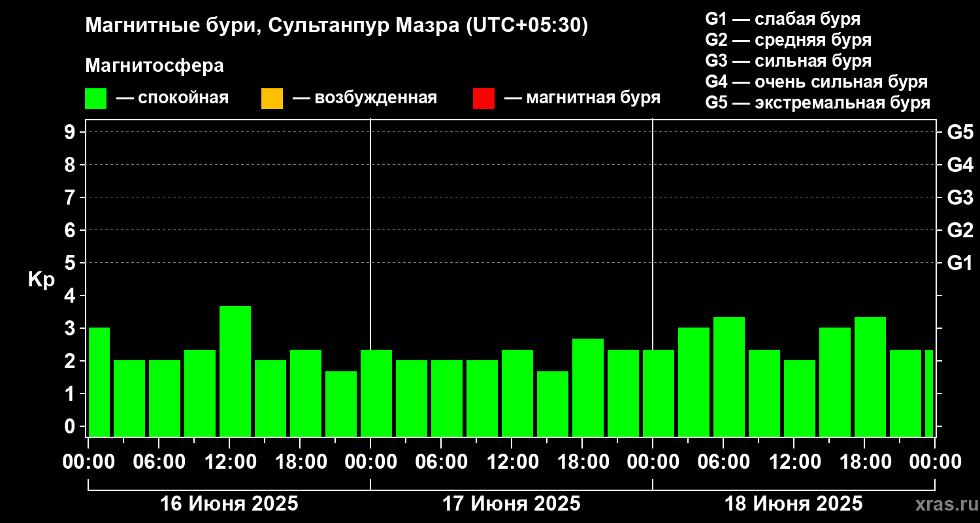Click the '12:00' time label above 16 Июня
The width and height of the screenshot is (980, 523).
point(229,462)
